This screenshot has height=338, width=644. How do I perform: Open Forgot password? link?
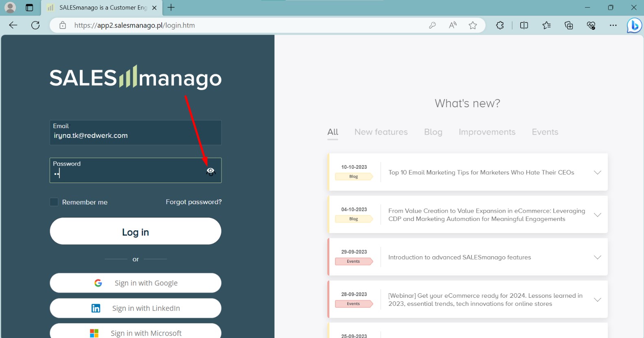click(194, 202)
